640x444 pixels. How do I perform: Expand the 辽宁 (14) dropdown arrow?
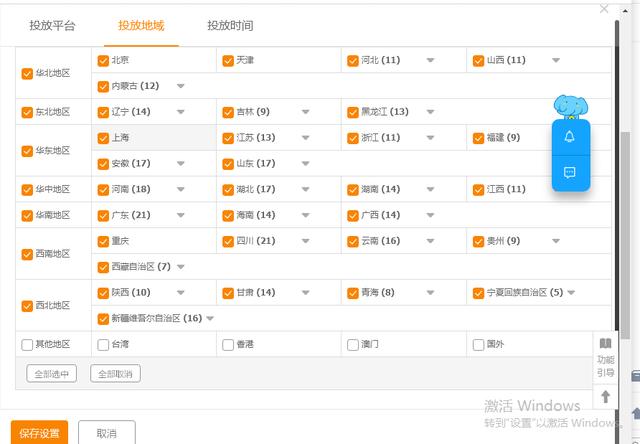pyautogui.click(x=180, y=112)
